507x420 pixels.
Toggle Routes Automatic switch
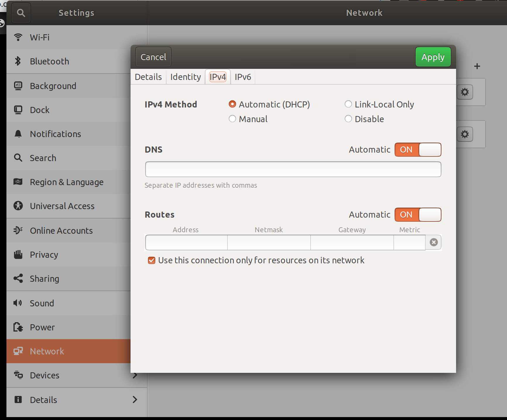coord(418,215)
